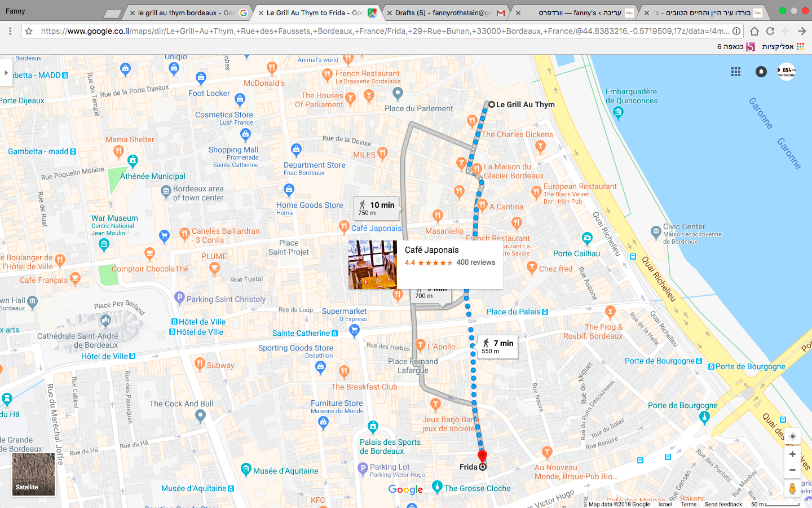Open the Terms link
Image resolution: width=812 pixels, height=508 pixels.
pyautogui.click(x=689, y=504)
